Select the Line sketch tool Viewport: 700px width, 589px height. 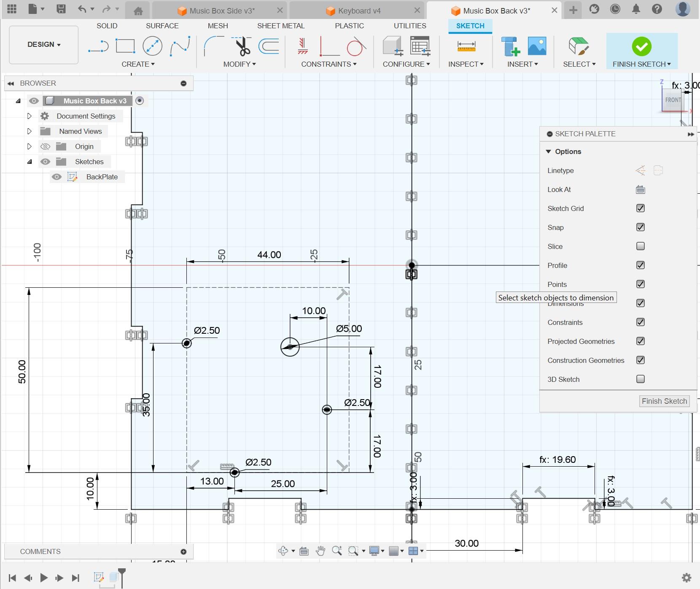tap(98, 46)
